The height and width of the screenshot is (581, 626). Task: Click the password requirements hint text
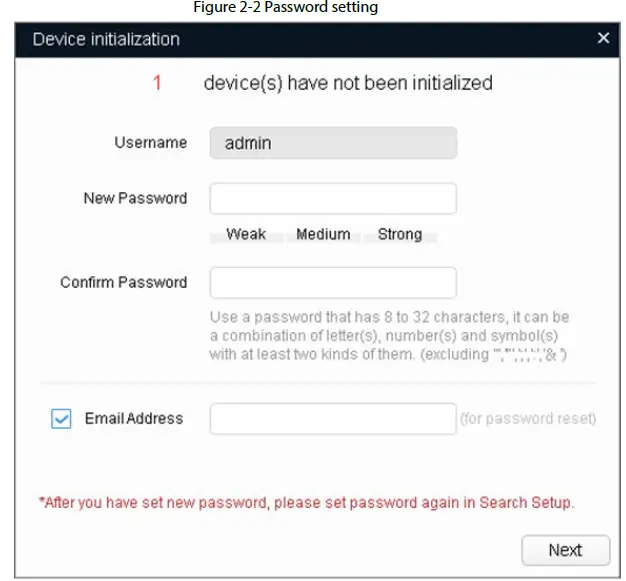click(390, 336)
